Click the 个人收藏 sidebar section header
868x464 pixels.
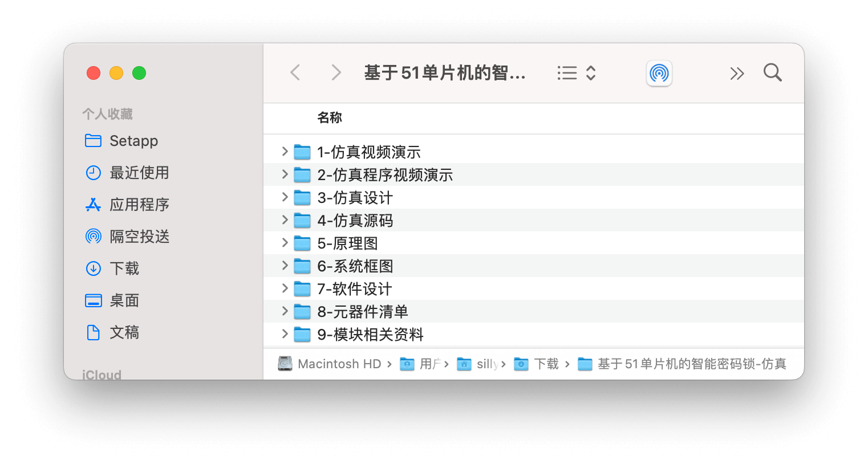point(107,114)
